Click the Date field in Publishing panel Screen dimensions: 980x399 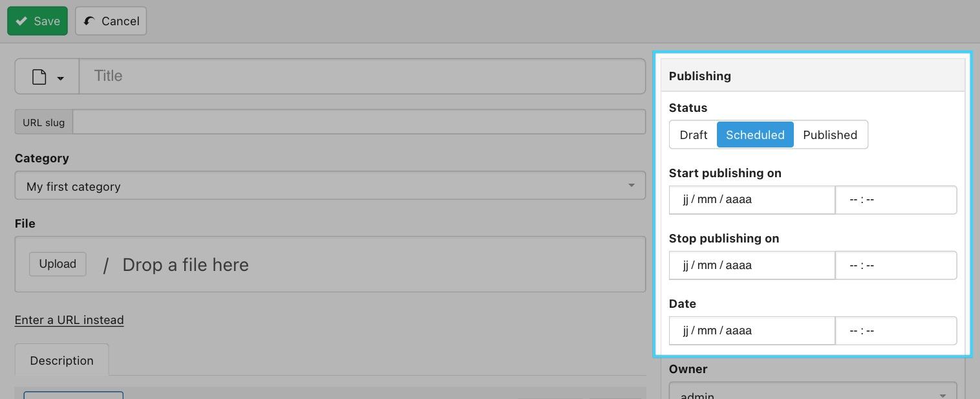pos(751,330)
